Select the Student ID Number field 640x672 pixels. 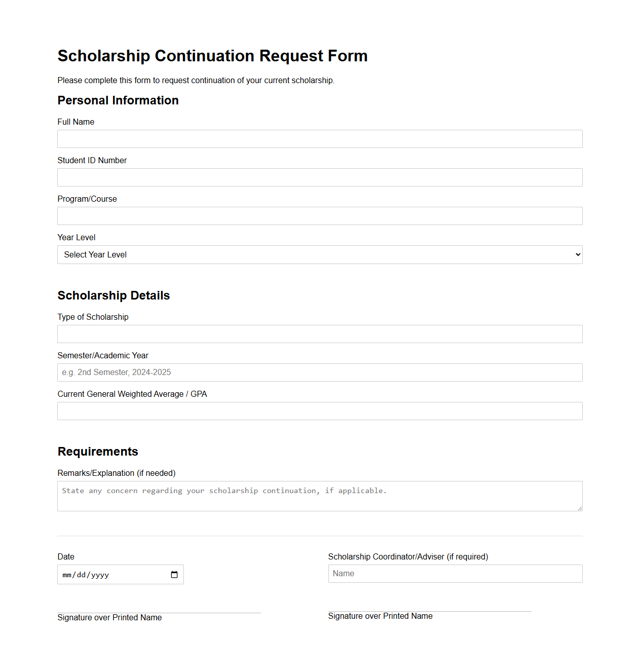(x=319, y=177)
